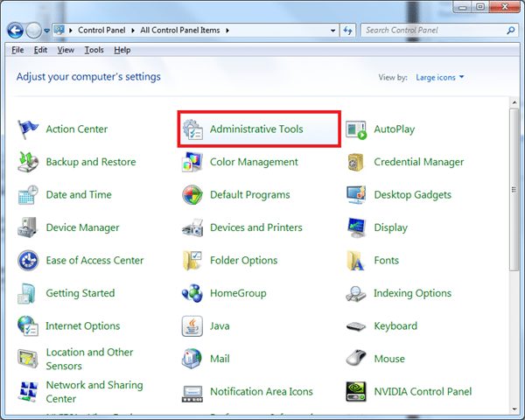Click the HomeGroup link text

click(238, 293)
